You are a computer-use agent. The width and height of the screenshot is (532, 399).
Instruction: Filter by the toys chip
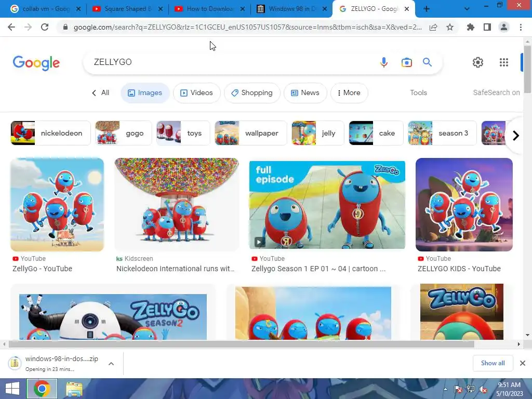(x=183, y=133)
